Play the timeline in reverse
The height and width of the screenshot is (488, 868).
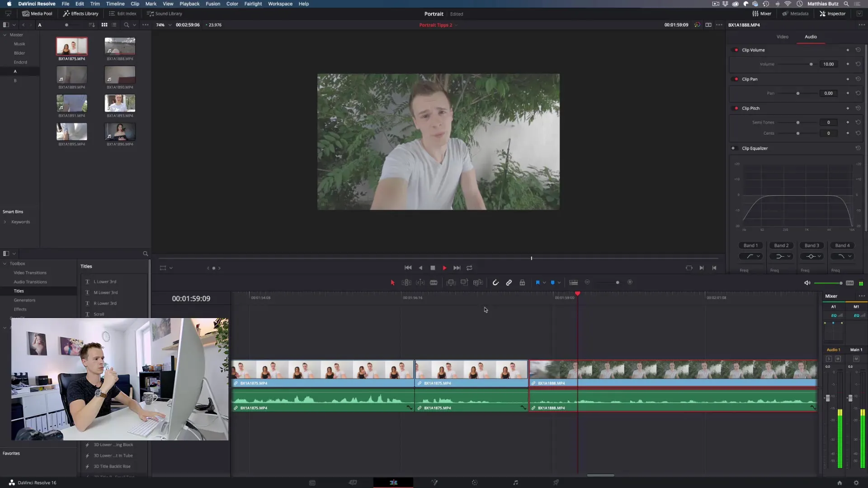click(x=420, y=267)
